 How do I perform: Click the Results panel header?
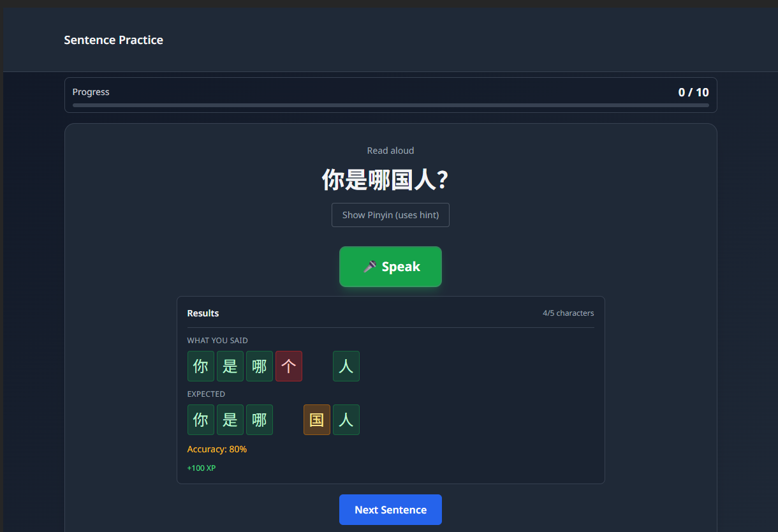(x=203, y=313)
